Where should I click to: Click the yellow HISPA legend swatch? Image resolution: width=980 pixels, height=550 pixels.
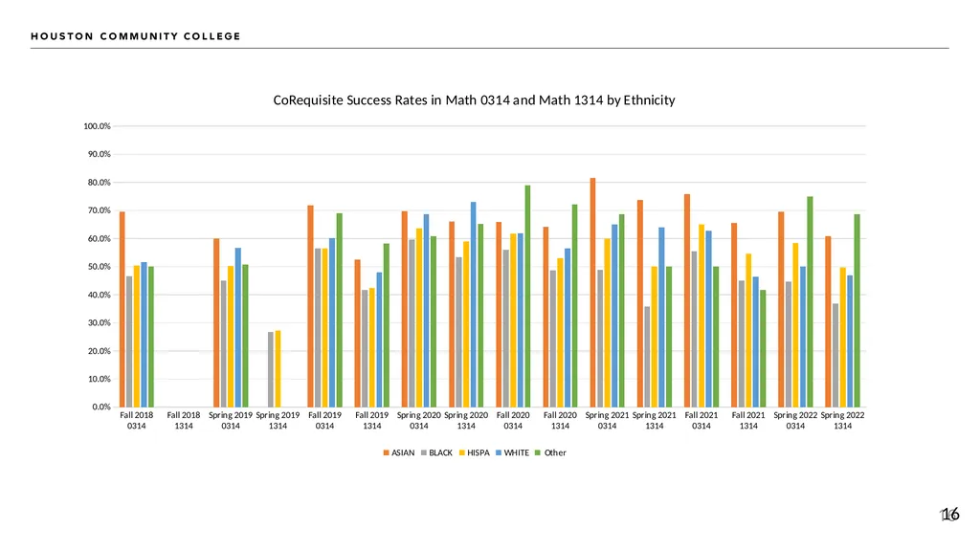[x=462, y=453]
